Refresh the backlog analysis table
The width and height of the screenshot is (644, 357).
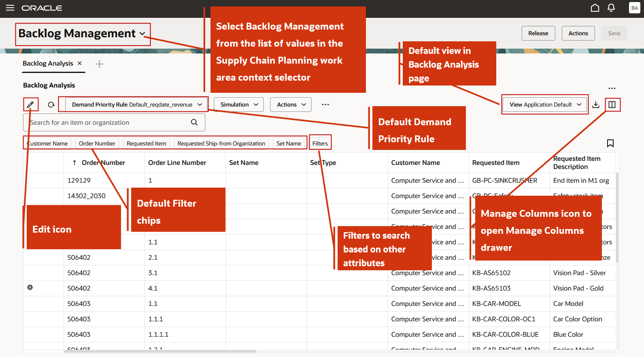click(51, 105)
